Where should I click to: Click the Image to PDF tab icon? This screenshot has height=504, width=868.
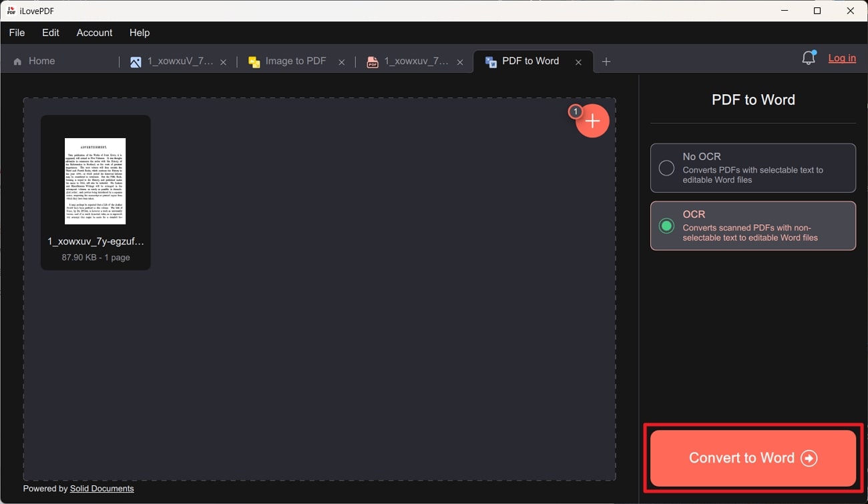point(254,62)
